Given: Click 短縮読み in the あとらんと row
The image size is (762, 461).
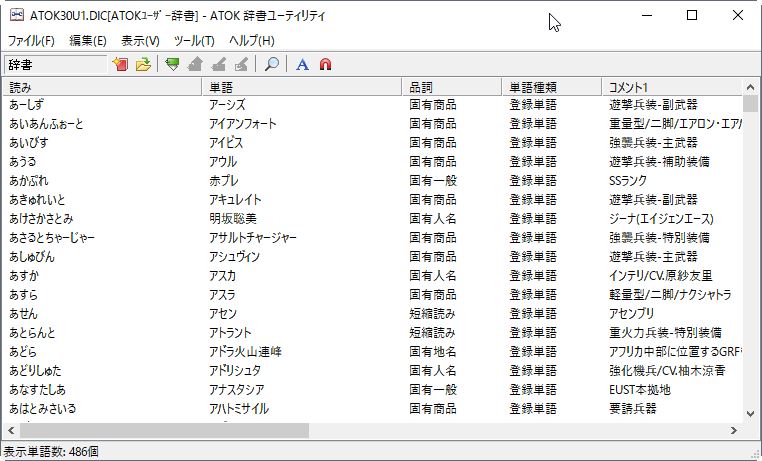Looking at the screenshot, I should tap(432, 332).
